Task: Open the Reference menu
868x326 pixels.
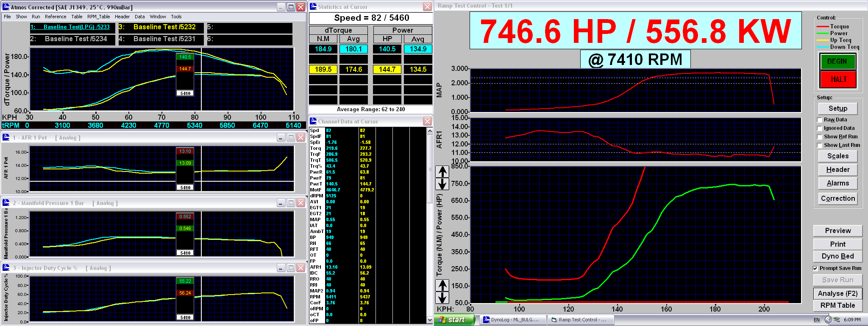Action: point(56,17)
